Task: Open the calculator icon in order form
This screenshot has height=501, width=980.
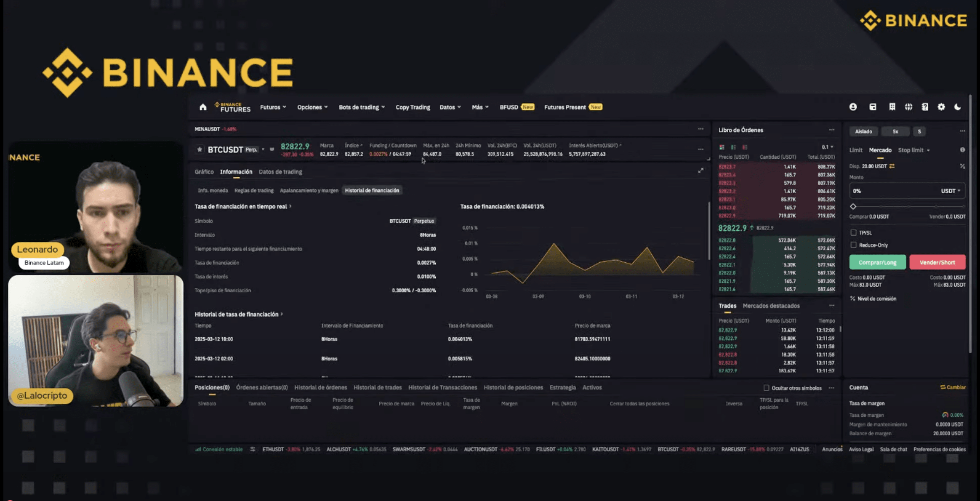Action: tap(962, 166)
